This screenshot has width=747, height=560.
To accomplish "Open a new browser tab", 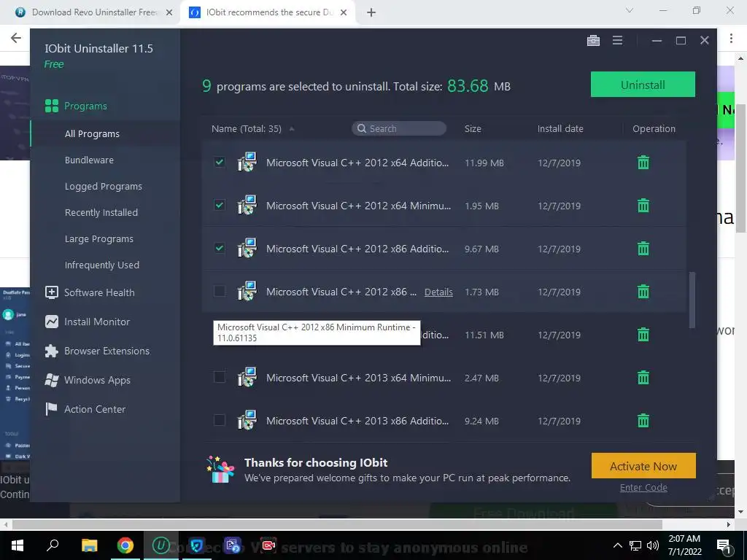I will [371, 13].
